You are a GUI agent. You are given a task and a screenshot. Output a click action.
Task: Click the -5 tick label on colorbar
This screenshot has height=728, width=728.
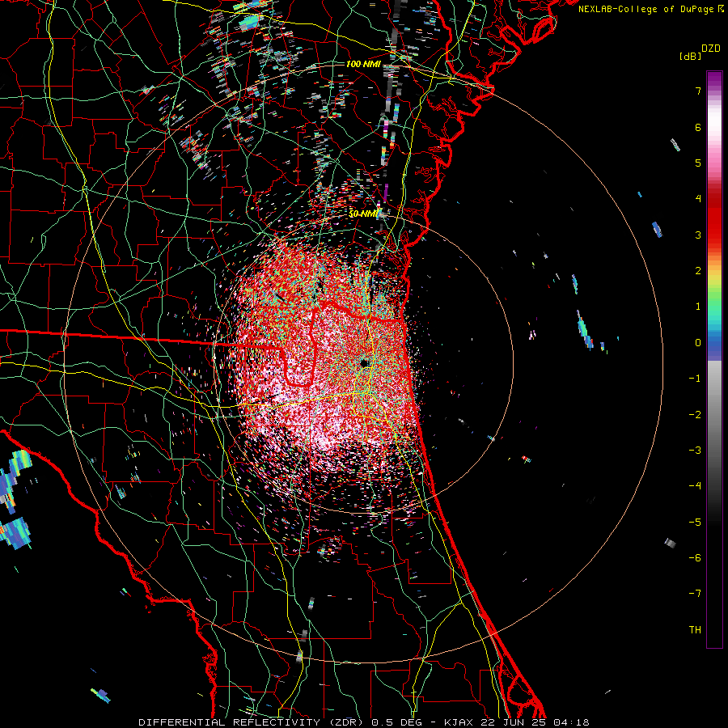[x=695, y=522]
